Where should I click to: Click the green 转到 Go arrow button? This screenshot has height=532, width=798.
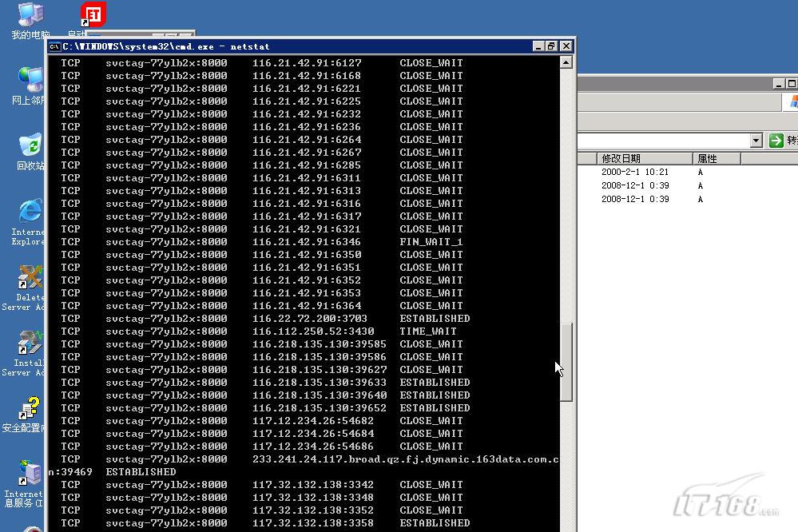776,141
